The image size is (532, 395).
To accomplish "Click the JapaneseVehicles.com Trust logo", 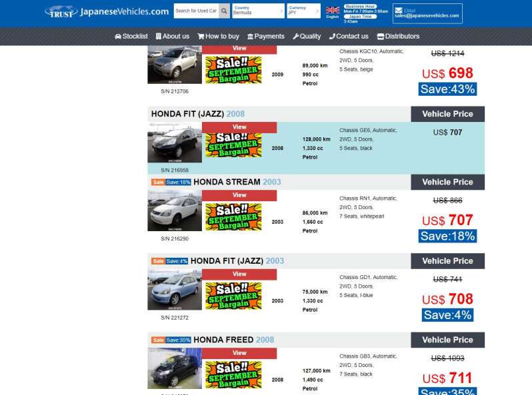I will point(107,12).
